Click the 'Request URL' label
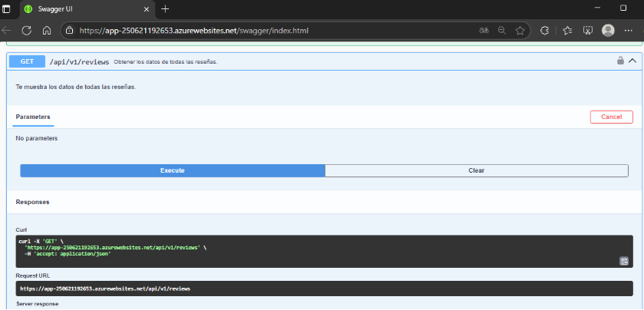The image size is (644, 310). click(33, 275)
